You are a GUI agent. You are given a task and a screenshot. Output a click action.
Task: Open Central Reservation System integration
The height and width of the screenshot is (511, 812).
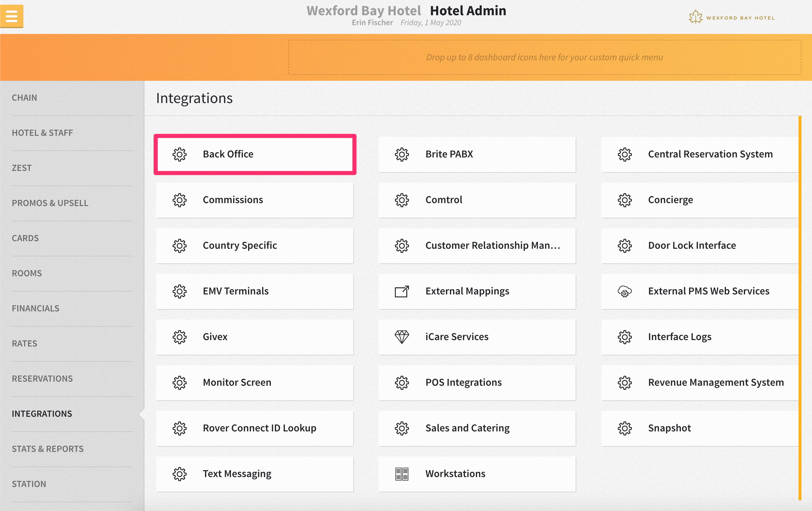[x=700, y=154]
